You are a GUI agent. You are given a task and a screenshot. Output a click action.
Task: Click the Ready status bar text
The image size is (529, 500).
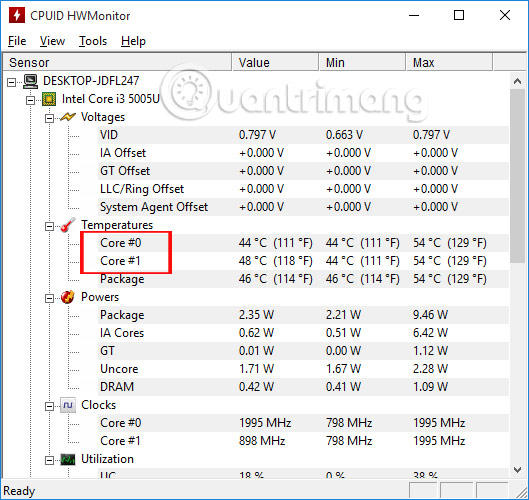click(19, 491)
